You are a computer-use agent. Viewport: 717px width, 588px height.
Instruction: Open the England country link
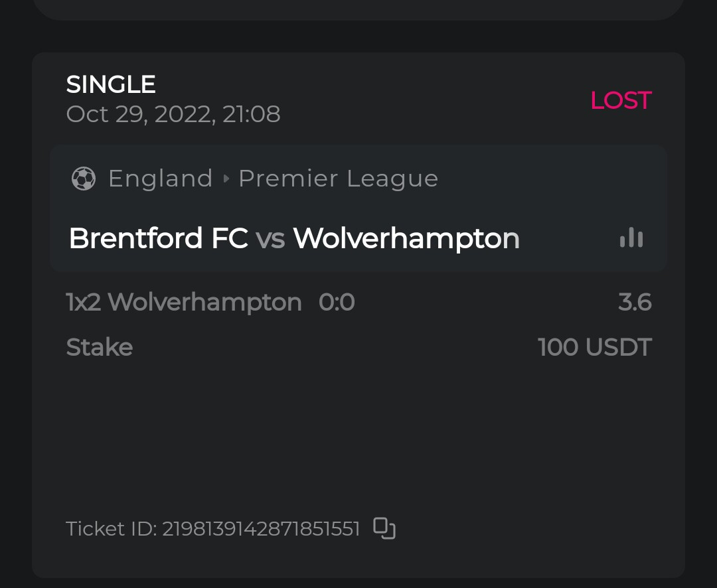[160, 179]
